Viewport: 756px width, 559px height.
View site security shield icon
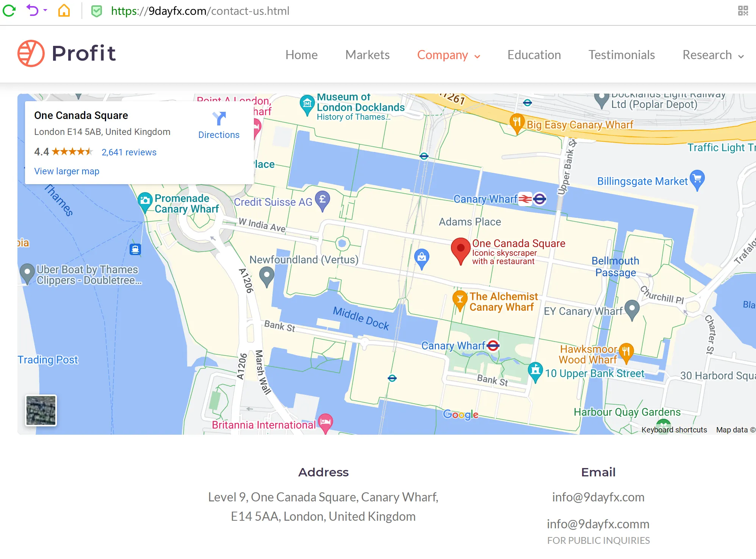[97, 11]
